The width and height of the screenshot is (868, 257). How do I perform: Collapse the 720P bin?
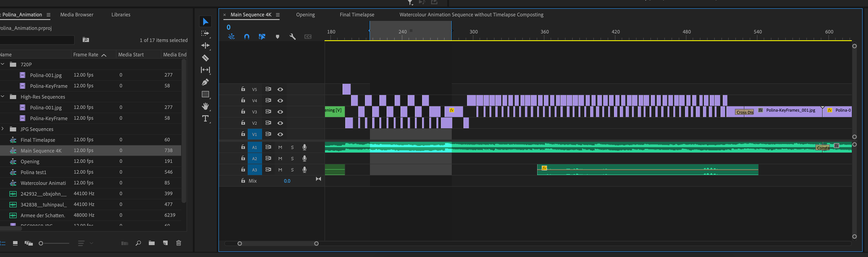3,64
